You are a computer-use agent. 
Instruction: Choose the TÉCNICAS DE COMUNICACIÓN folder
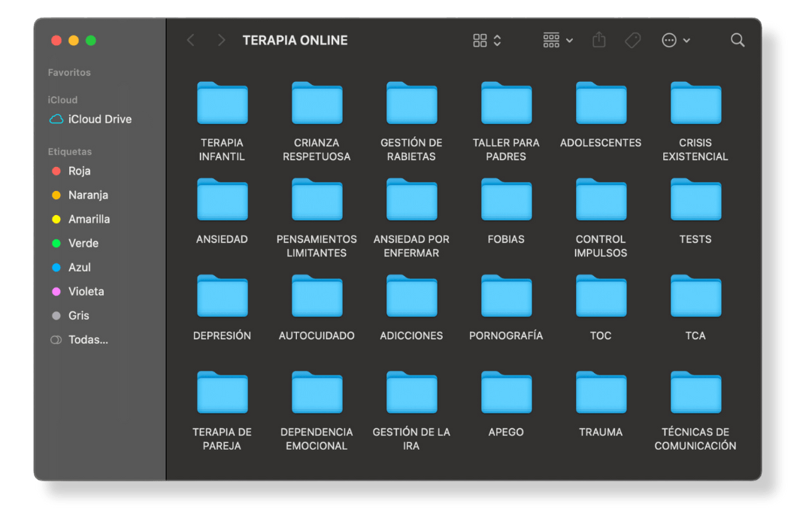tap(695, 393)
